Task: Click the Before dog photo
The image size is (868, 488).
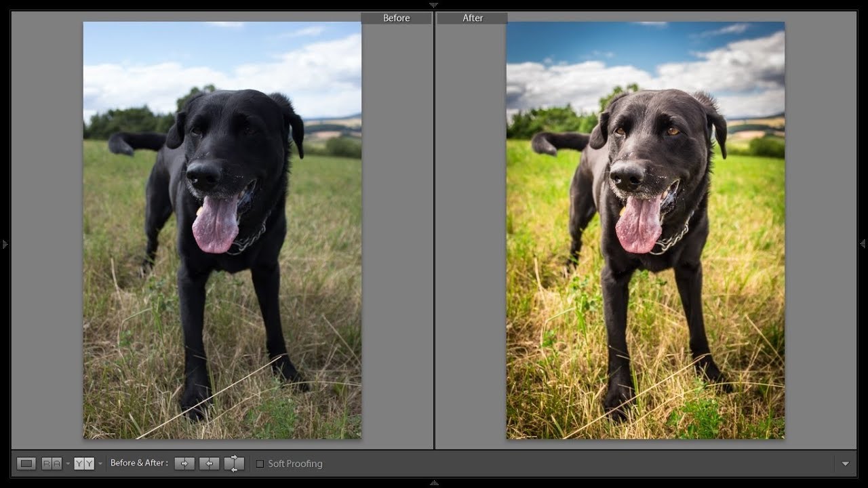Action: (x=222, y=230)
